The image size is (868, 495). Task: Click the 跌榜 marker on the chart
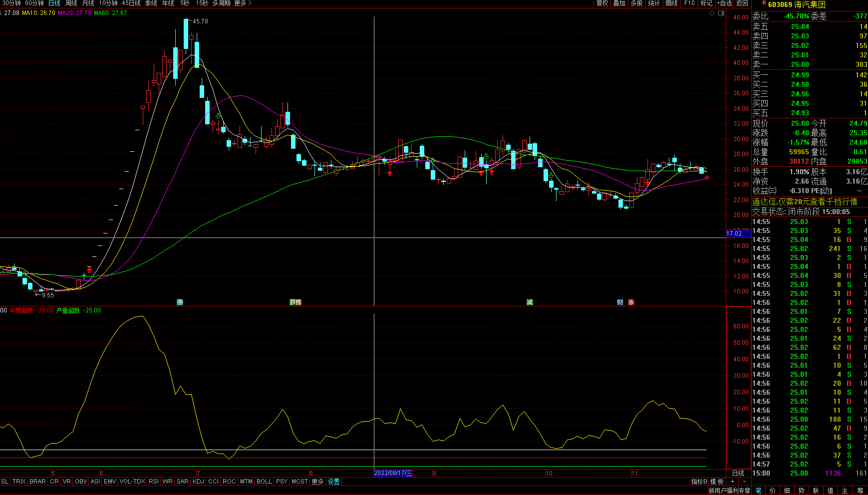click(295, 302)
